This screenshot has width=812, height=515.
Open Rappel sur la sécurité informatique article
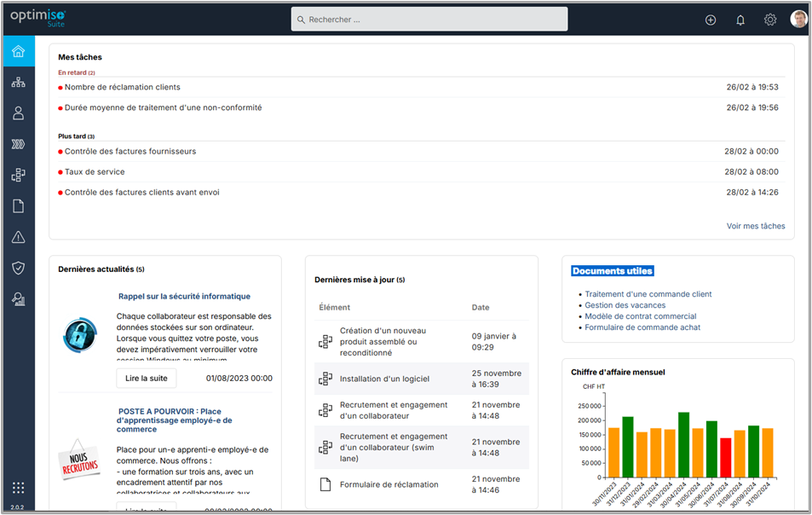click(x=184, y=297)
